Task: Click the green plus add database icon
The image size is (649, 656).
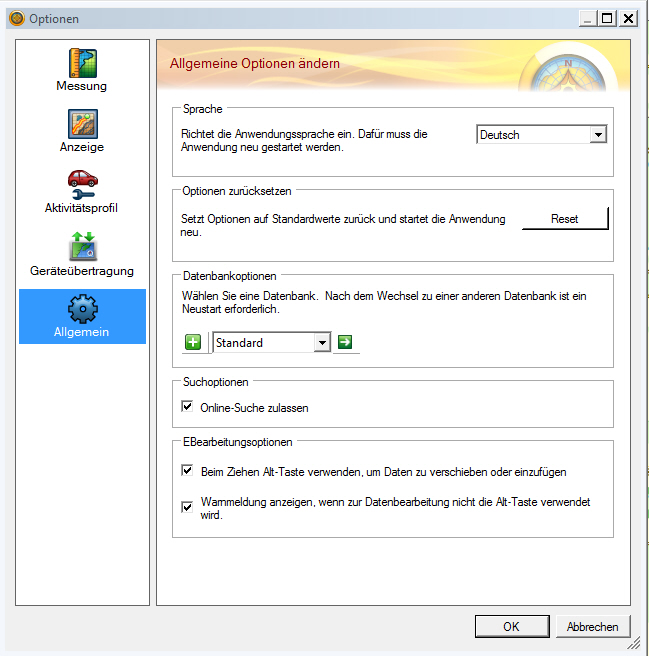Action: (x=193, y=343)
